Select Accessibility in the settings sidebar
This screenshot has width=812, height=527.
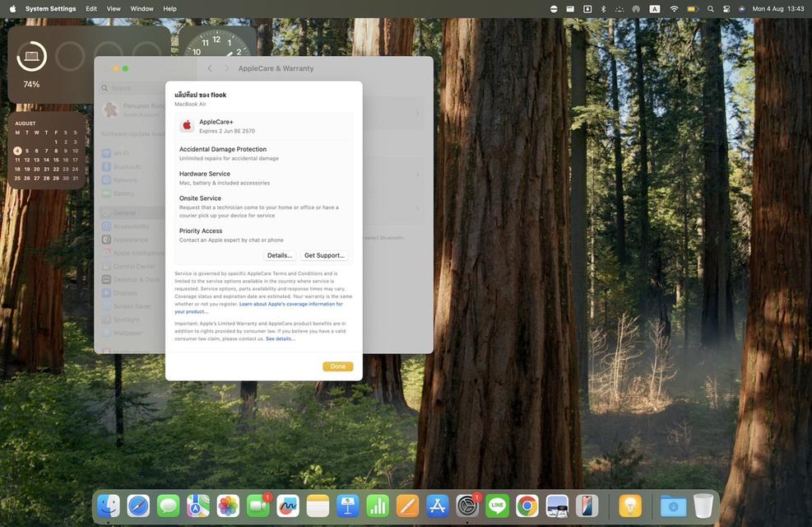click(x=132, y=226)
